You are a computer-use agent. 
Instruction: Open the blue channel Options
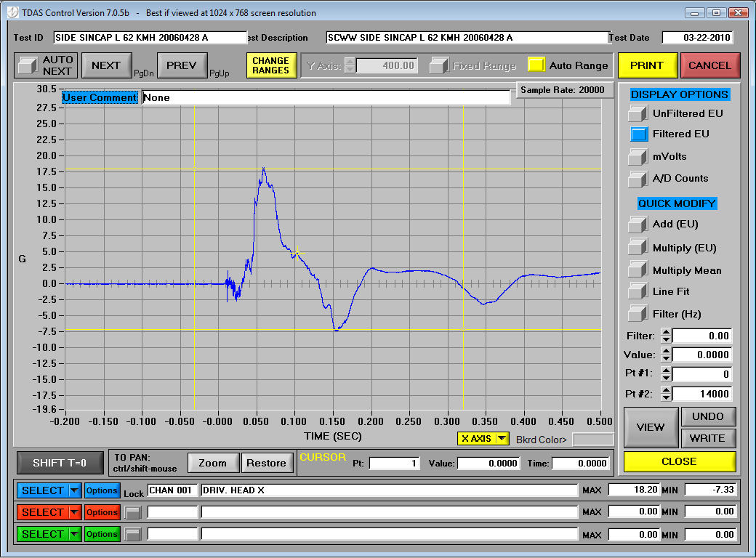[102, 490]
